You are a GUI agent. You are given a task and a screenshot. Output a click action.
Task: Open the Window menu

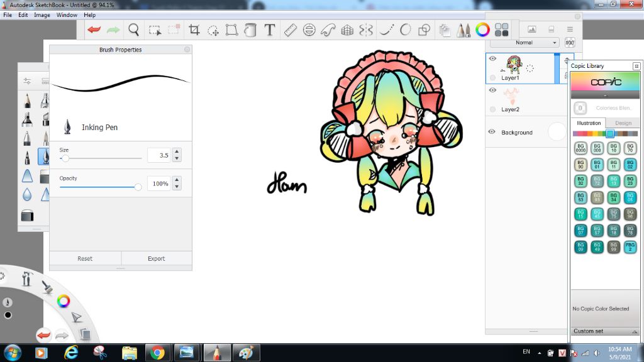pyautogui.click(x=67, y=15)
